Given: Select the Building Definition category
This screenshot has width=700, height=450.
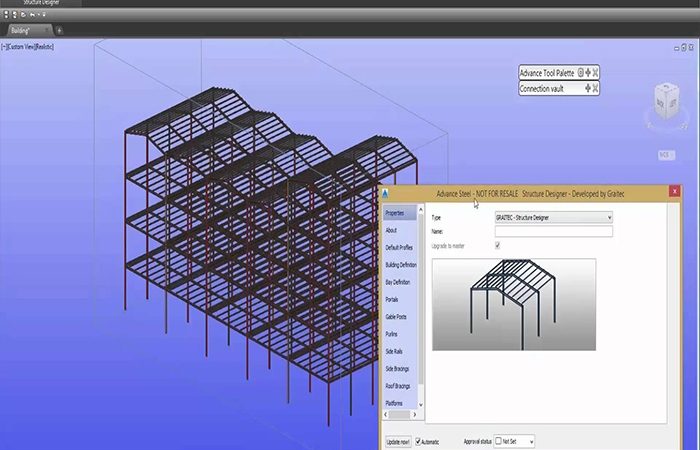Looking at the screenshot, I should coord(401,264).
